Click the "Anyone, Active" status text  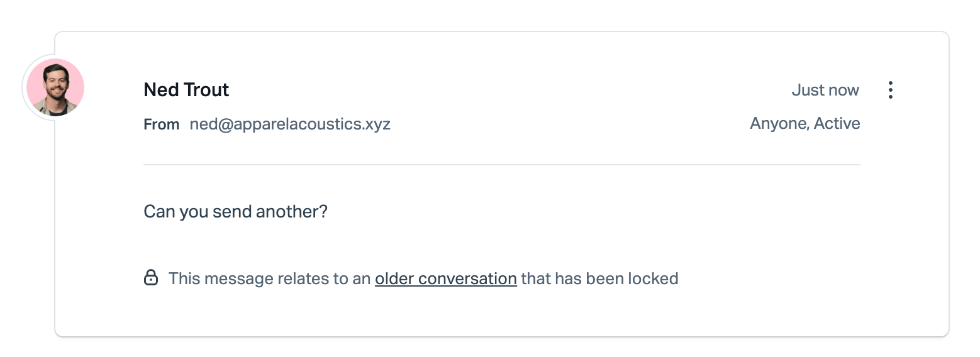pos(805,124)
